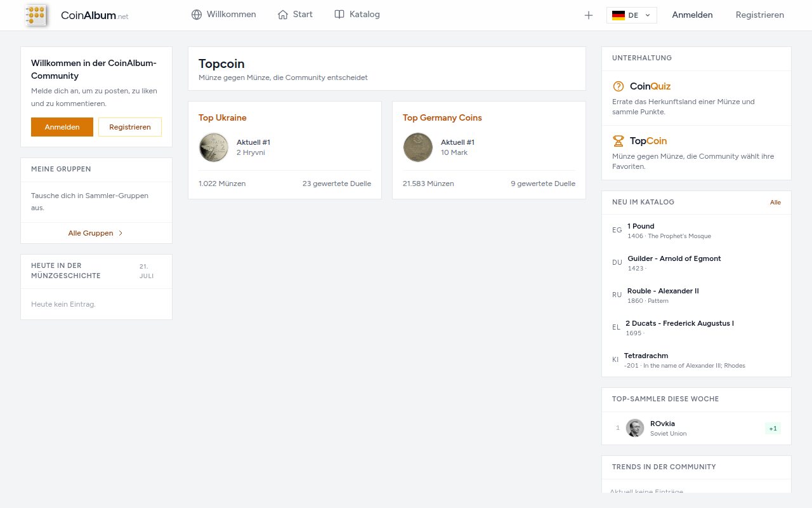This screenshot has height=508, width=812.
Task: Open the Top Ukraine topcoin card title
Action: coord(223,117)
